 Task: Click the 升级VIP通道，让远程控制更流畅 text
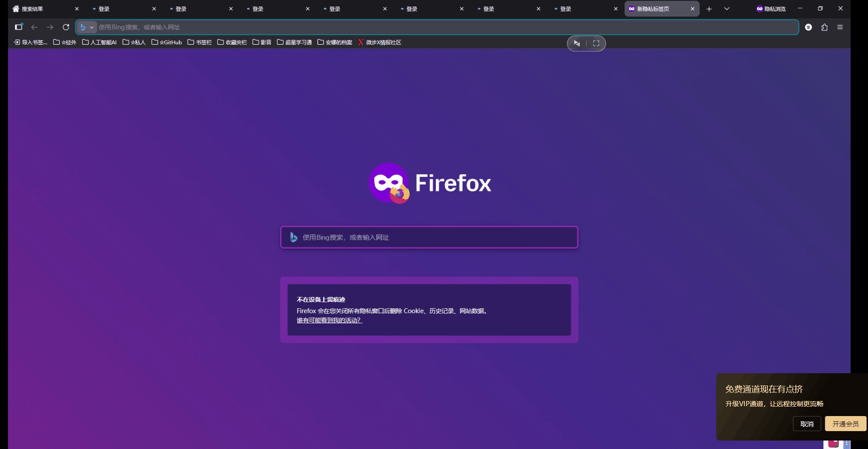click(x=774, y=404)
